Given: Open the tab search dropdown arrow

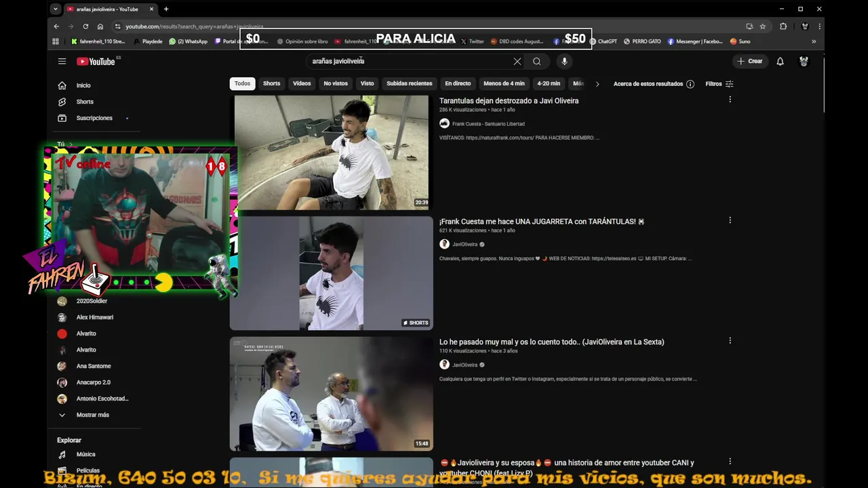Looking at the screenshot, I should (x=56, y=9).
